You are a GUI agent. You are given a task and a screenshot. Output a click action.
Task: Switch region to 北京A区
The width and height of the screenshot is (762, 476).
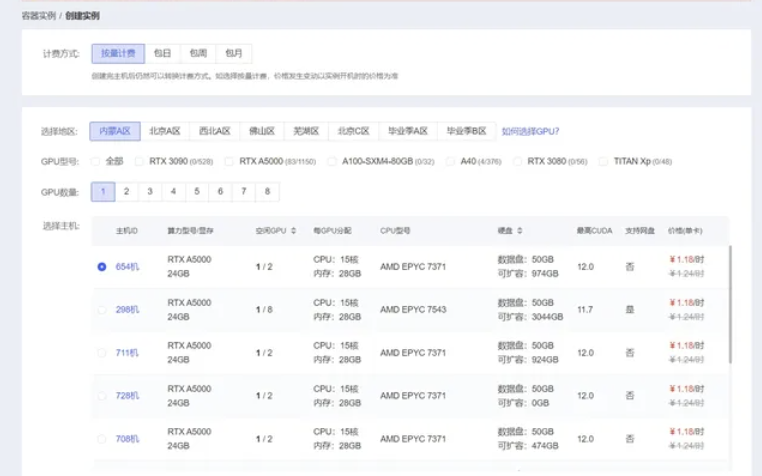tap(164, 131)
